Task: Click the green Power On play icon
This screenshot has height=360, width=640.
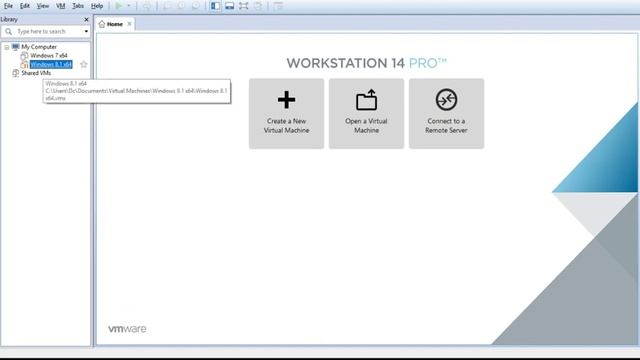Action: click(x=118, y=6)
